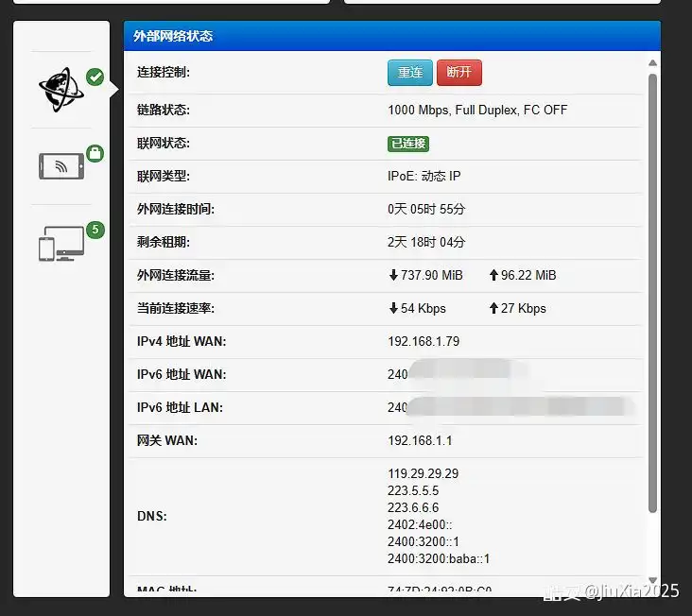Screen dimensions: 692x616
Task: Click lease remaining value 2天 18时 04分
Action: (x=426, y=242)
